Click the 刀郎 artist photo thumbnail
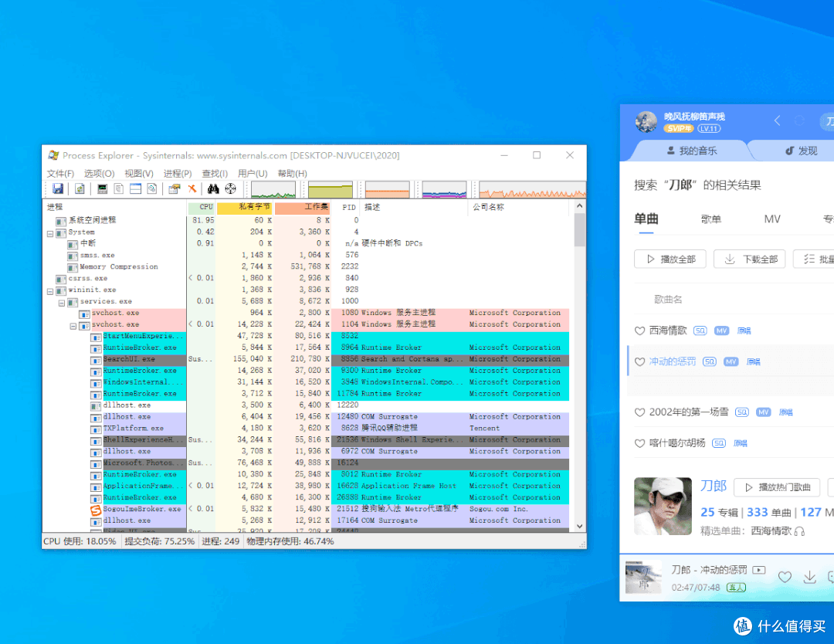834x644 pixels. 663,506
